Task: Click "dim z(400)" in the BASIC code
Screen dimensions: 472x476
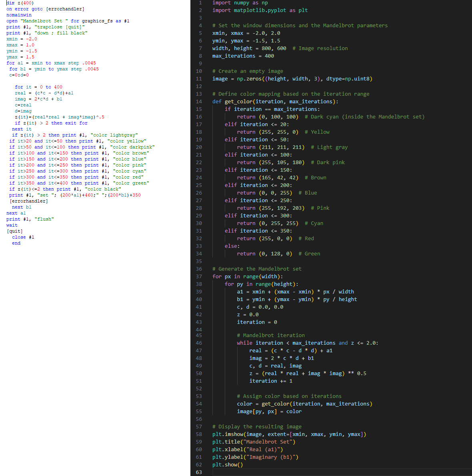Action: tap(20, 3)
